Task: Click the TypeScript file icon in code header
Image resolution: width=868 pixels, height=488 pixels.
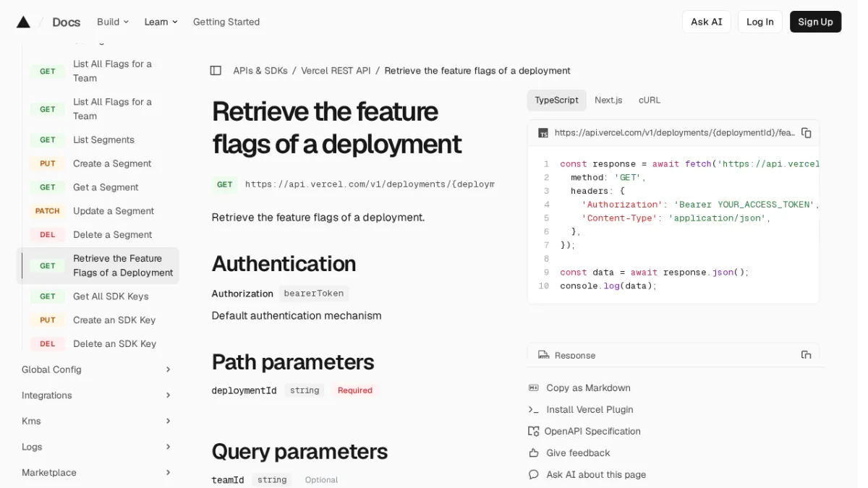Action: [543, 133]
